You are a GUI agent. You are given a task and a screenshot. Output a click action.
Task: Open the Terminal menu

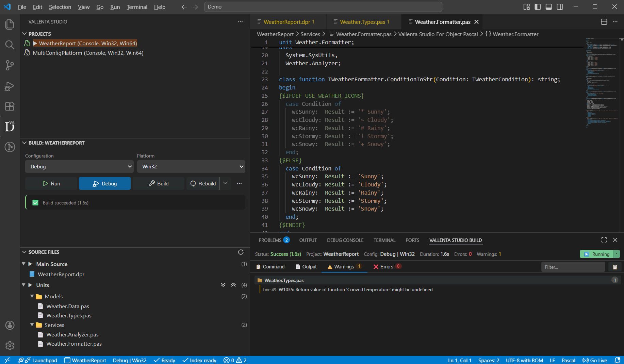pyautogui.click(x=137, y=7)
